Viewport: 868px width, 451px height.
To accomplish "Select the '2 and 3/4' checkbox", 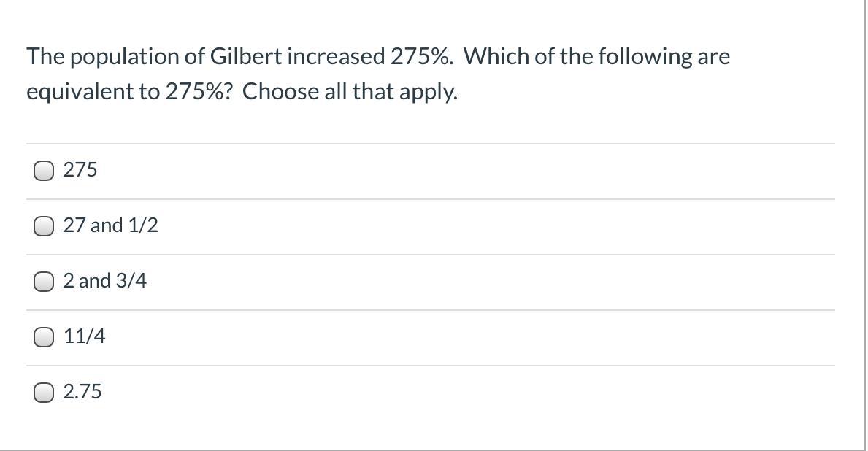I will tap(44, 282).
